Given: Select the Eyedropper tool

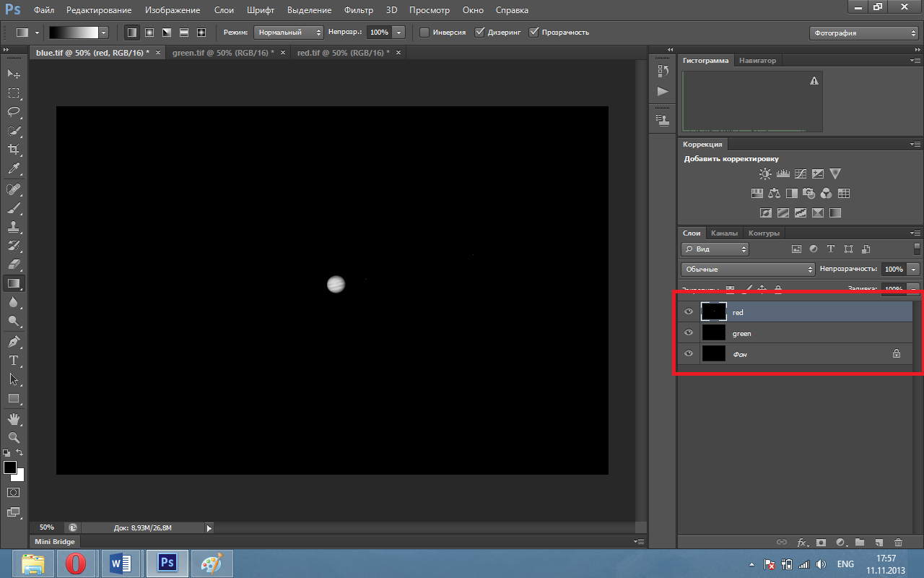Looking at the screenshot, I should click(x=14, y=169).
